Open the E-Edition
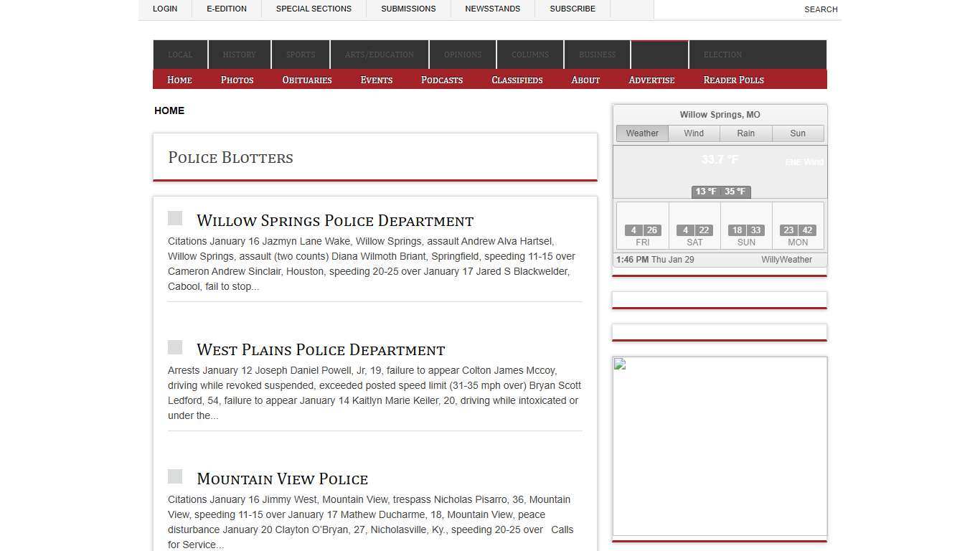Image resolution: width=980 pixels, height=551 pixels. pos(227,9)
